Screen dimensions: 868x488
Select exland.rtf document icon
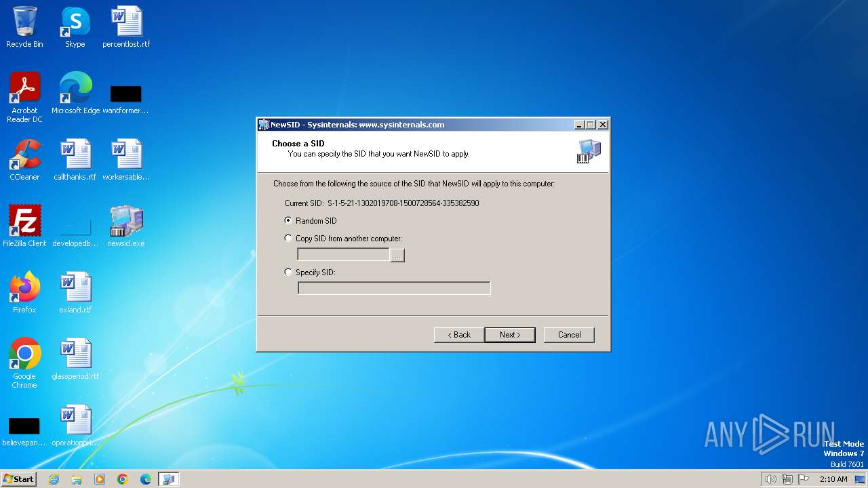point(75,293)
